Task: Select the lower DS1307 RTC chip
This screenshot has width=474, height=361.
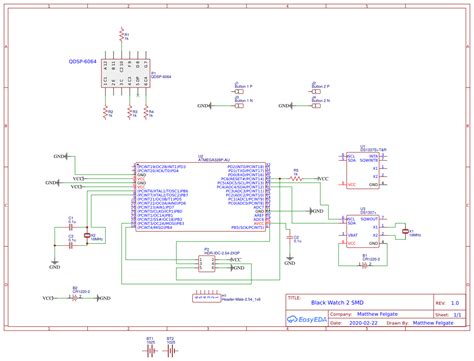Action: (363, 231)
